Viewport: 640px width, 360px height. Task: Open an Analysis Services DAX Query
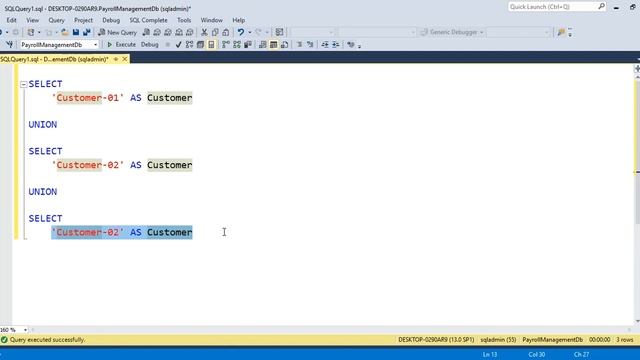pyautogui.click(x=190, y=32)
